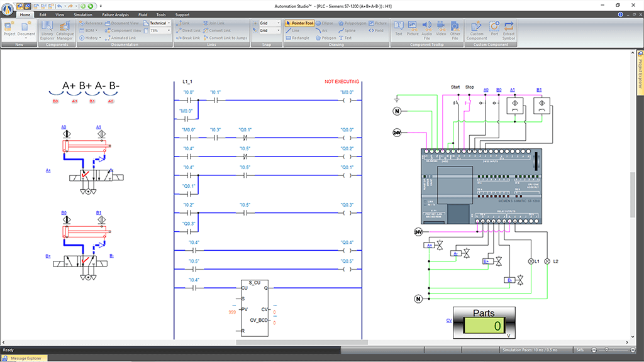The image size is (644, 362).
Task: Choose the Rectangle drawing tool
Action: 297,38
